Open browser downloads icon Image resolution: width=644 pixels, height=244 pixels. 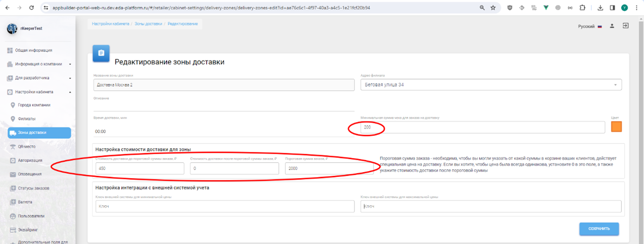601,8
